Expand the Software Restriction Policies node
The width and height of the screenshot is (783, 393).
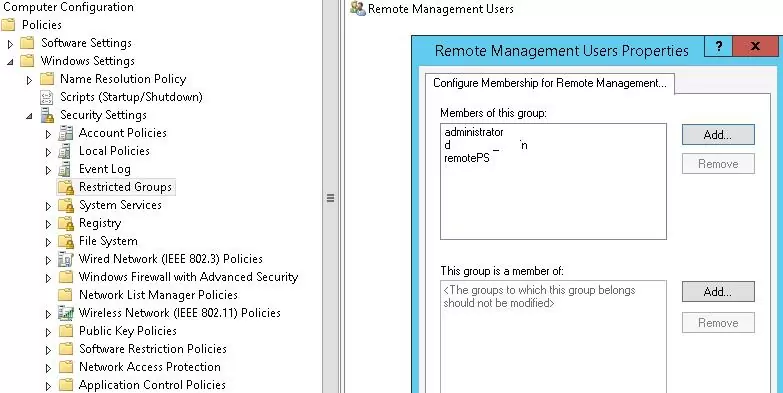[x=48, y=350]
